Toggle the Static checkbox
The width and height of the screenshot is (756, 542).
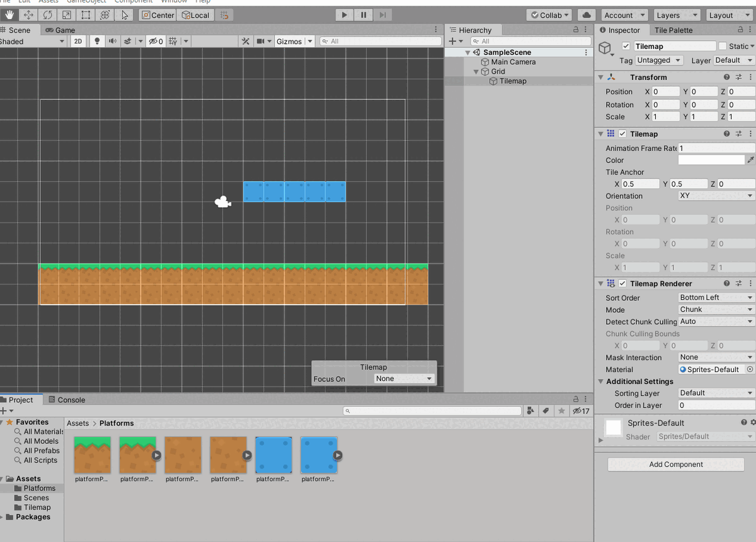(x=723, y=46)
